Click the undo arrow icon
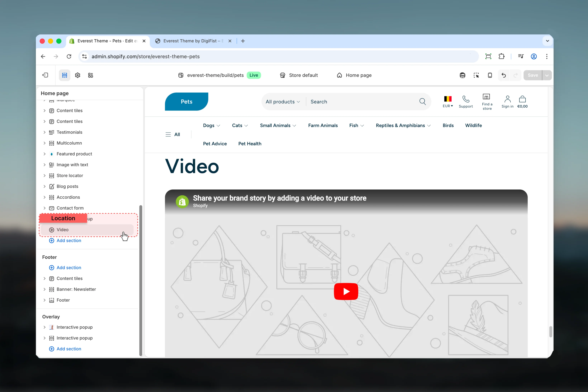This screenshot has height=392, width=588. (x=504, y=75)
